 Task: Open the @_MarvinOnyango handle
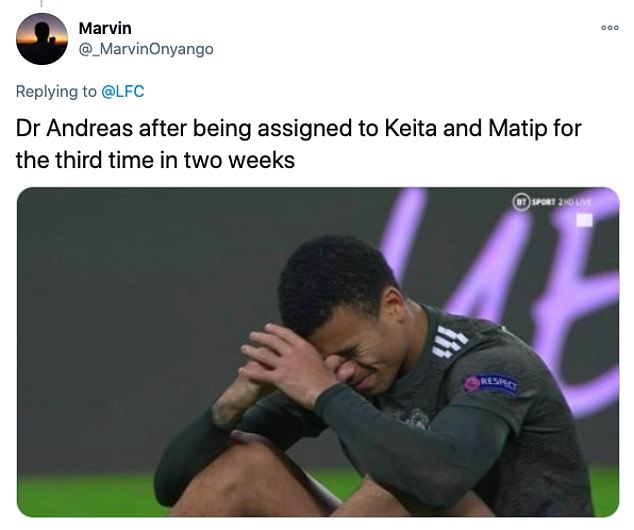(x=146, y=49)
